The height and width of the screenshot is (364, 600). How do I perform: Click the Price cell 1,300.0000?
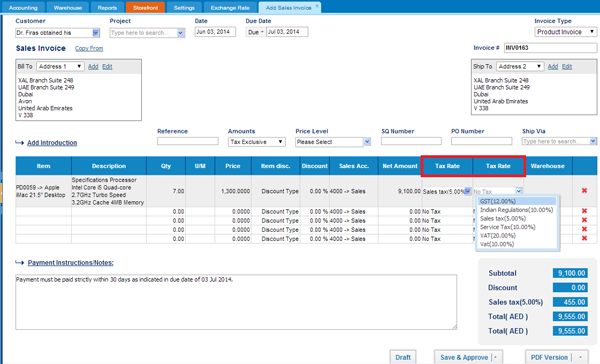(x=233, y=191)
